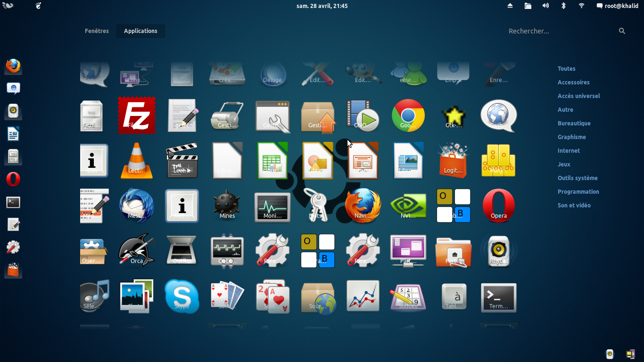Image resolution: width=644 pixels, height=362 pixels.
Task: Launch Firefox from the applications grid
Action: coord(363,206)
